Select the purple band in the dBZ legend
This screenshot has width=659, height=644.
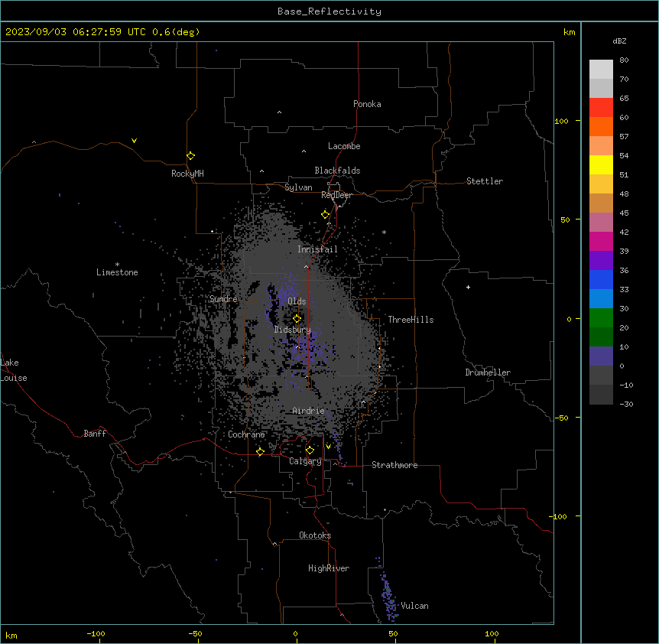click(x=601, y=261)
